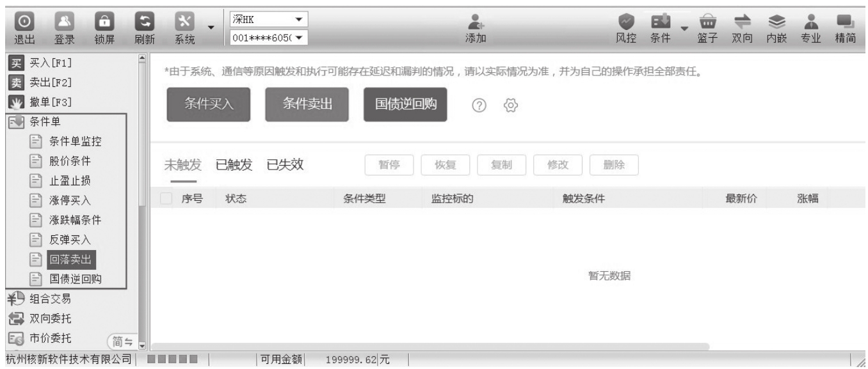Click the 触发条件 column header
The height and width of the screenshot is (369, 868).
coord(583,200)
